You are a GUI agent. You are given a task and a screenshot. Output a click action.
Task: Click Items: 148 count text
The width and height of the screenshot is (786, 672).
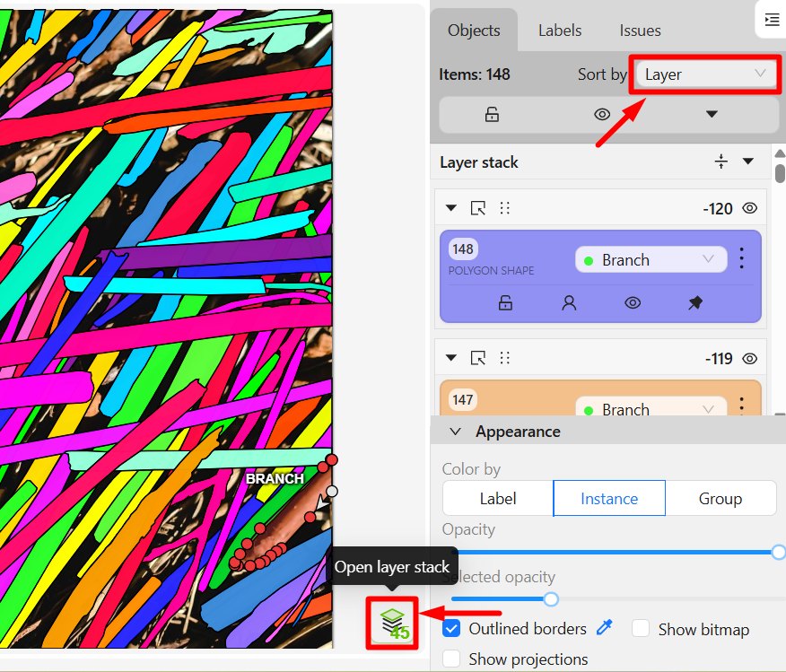coord(475,74)
